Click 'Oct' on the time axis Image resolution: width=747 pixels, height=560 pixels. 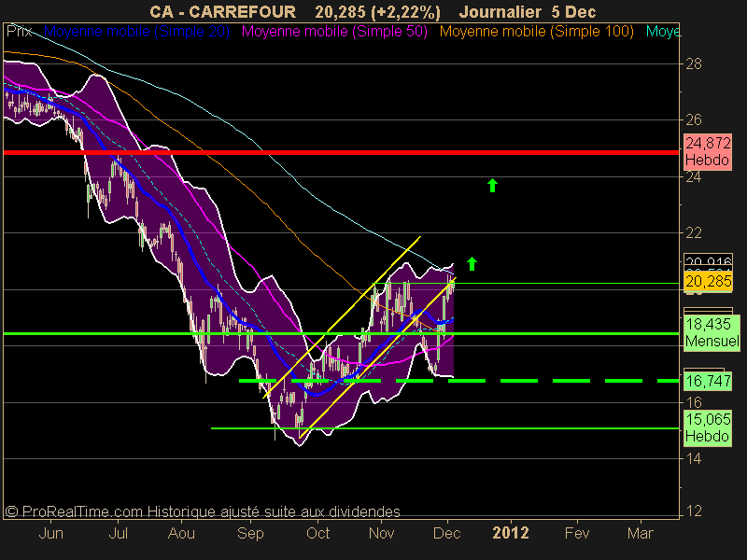coord(317,533)
